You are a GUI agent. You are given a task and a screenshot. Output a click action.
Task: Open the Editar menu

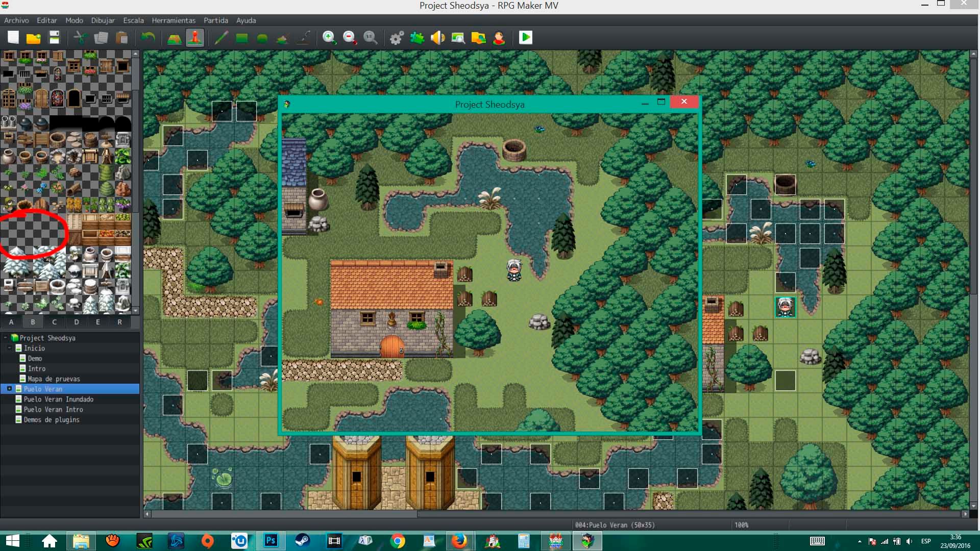tap(46, 20)
